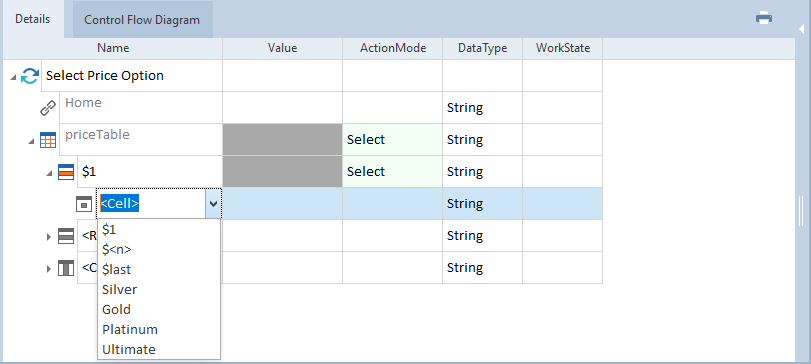Click the $1 row icon
Viewport: 811px width, 364px height.
click(66, 172)
